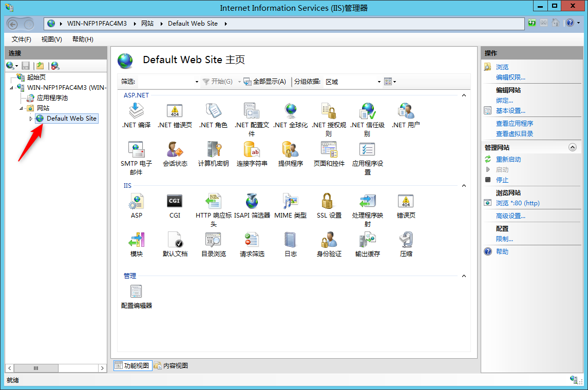Click 查看虚拟目录 link

tap(515, 134)
